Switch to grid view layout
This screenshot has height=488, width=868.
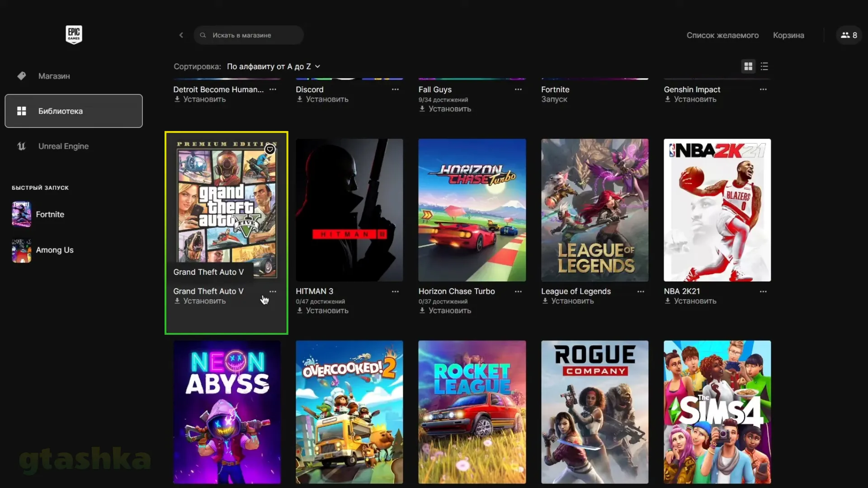748,66
